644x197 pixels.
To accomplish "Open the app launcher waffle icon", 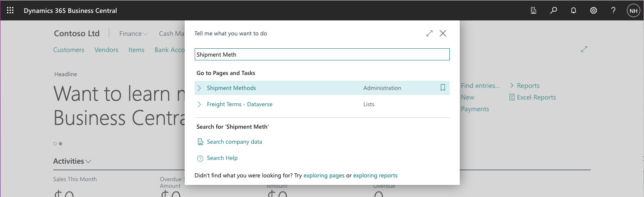I will point(10,10).
